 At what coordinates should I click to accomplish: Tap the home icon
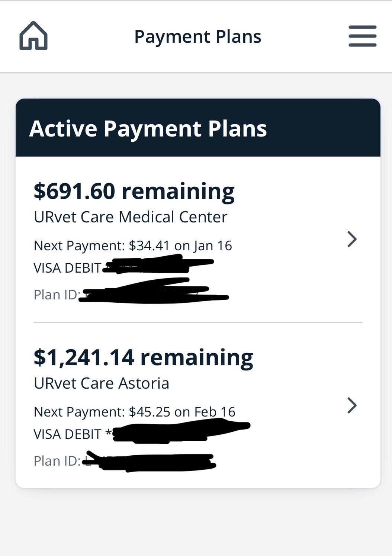pyautogui.click(x=33, y=36)
